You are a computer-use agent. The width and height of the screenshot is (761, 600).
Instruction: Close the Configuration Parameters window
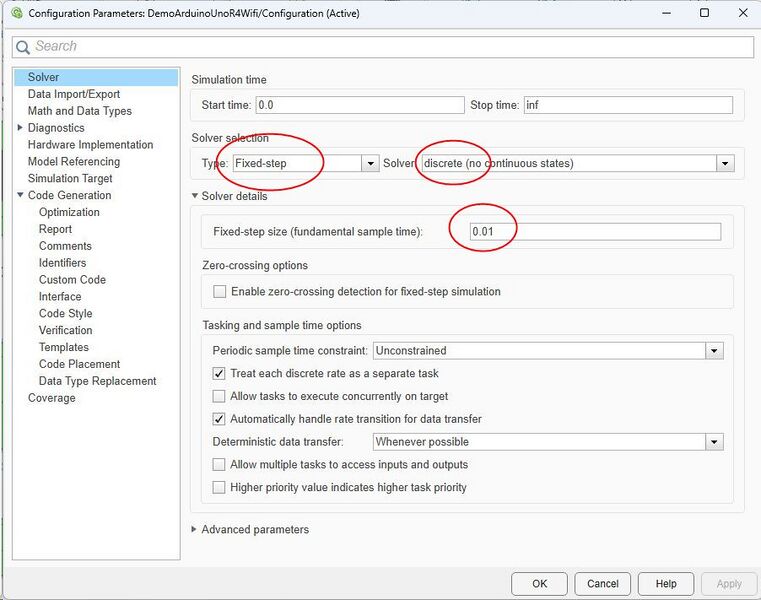pos(743,13)
